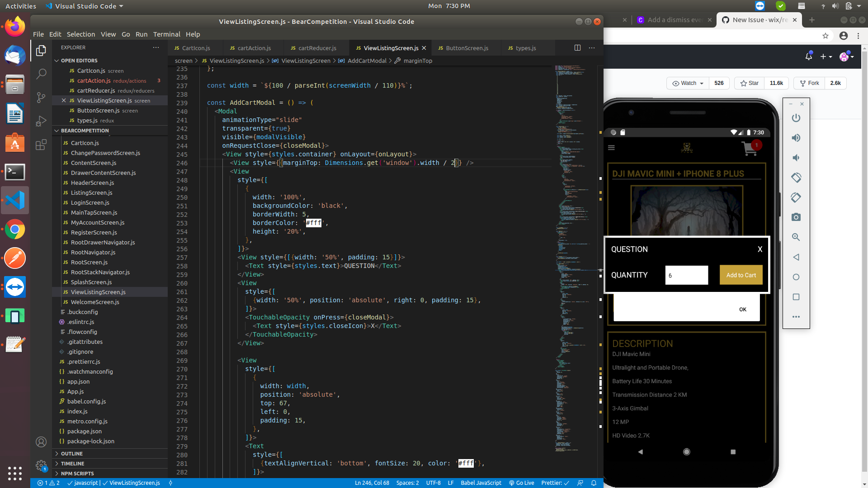
Task: Switch to the ButtonScreen.js tab
Action: pyautogui.click(x=467, y=48)
